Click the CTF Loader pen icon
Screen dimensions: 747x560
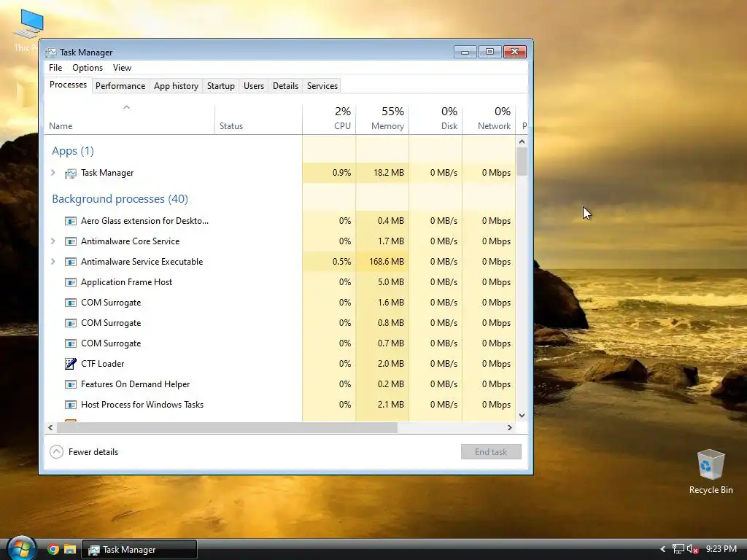71,364
